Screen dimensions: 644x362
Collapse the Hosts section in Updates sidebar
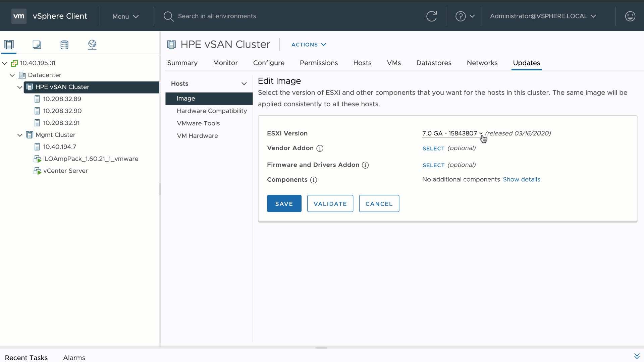pos(244,84)
